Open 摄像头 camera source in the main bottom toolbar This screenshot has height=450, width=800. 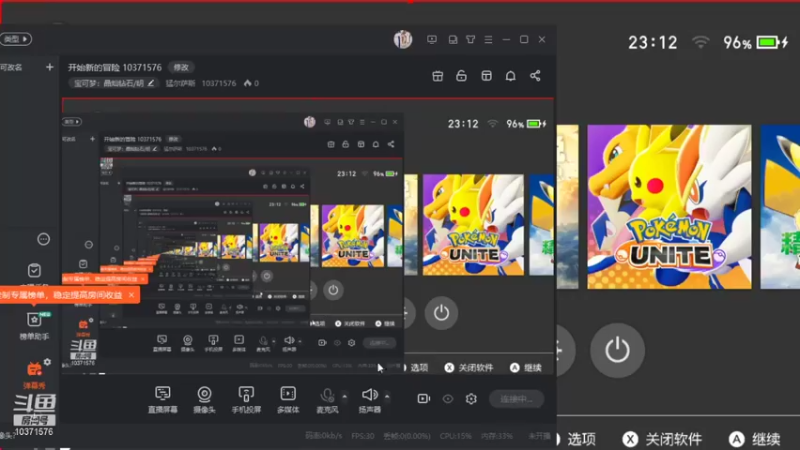coord(204,399)
